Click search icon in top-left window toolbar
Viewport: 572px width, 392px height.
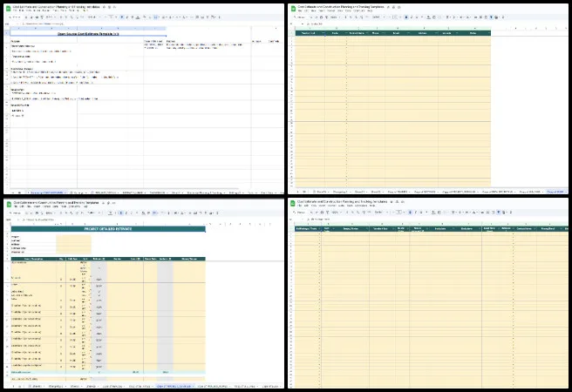pos(8,17)
